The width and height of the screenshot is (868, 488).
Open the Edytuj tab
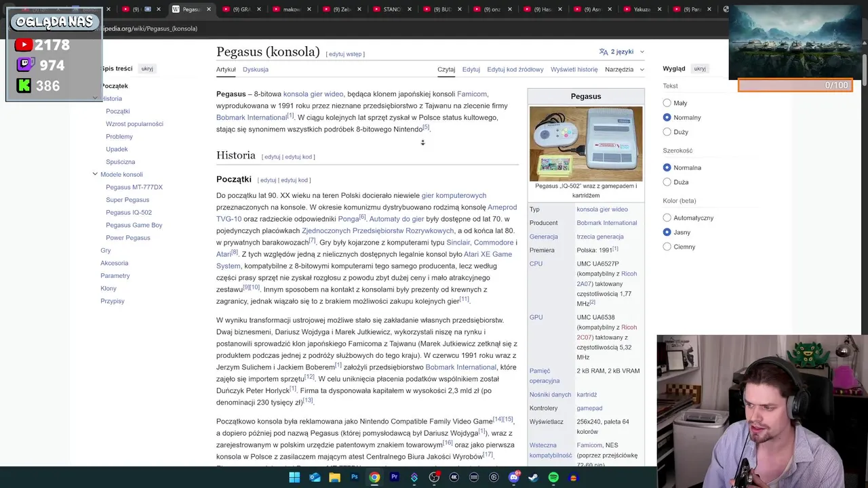(x=471, y=69)
